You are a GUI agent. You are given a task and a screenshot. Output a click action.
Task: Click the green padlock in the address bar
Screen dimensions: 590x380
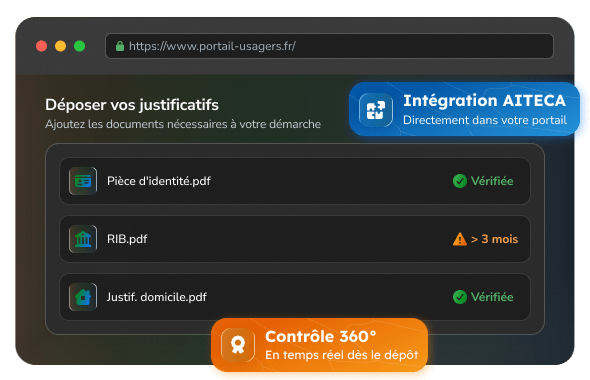tap(120, 46)
